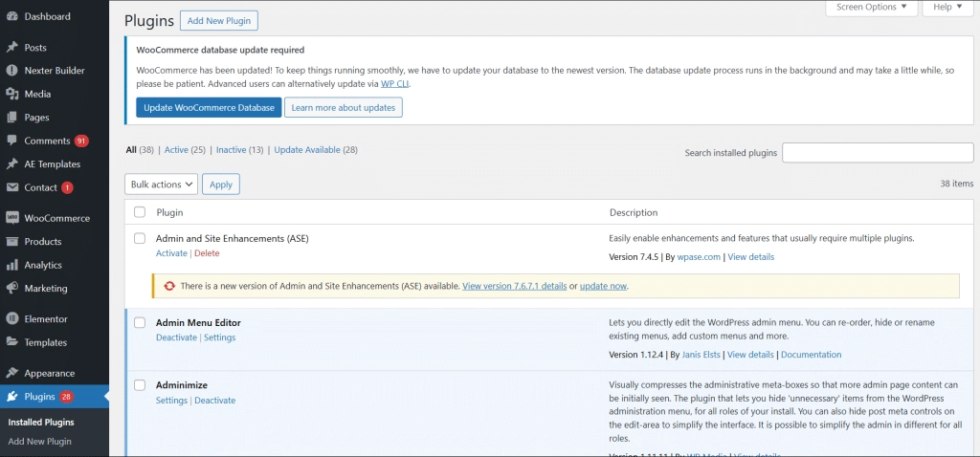Viewport: 980px width, 457px height.
Task: Sort by the Plugin column header
Action: [x=169, y=212]
